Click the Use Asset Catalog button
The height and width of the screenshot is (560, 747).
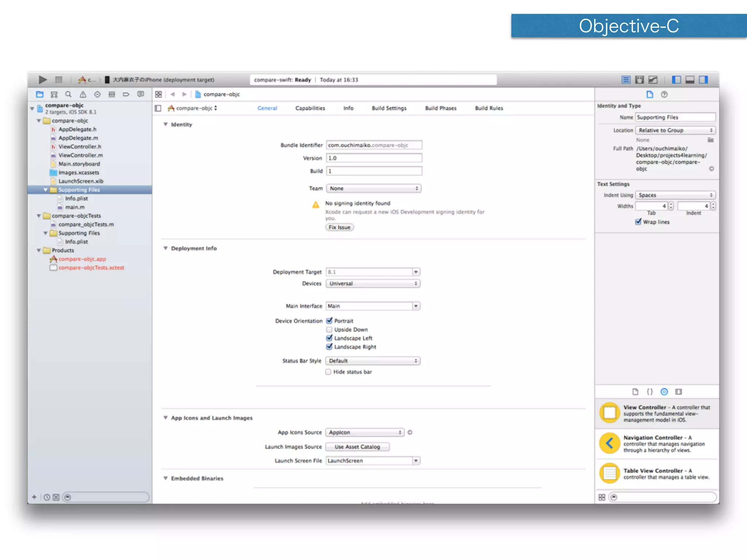[x=357, y=447]
